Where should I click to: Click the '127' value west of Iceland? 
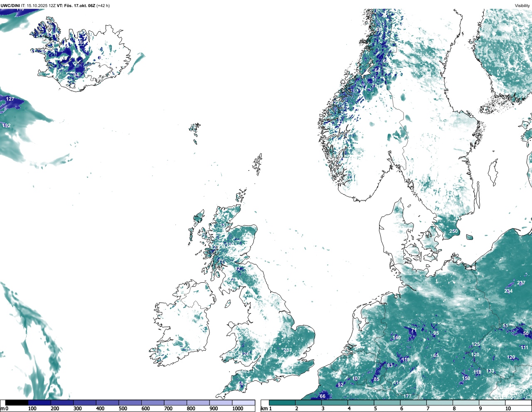click(10, 99)
